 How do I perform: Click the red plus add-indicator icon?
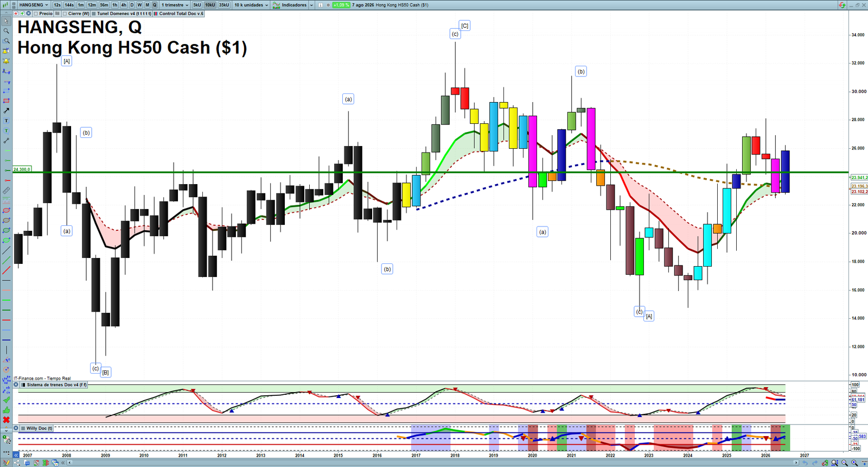16,14
